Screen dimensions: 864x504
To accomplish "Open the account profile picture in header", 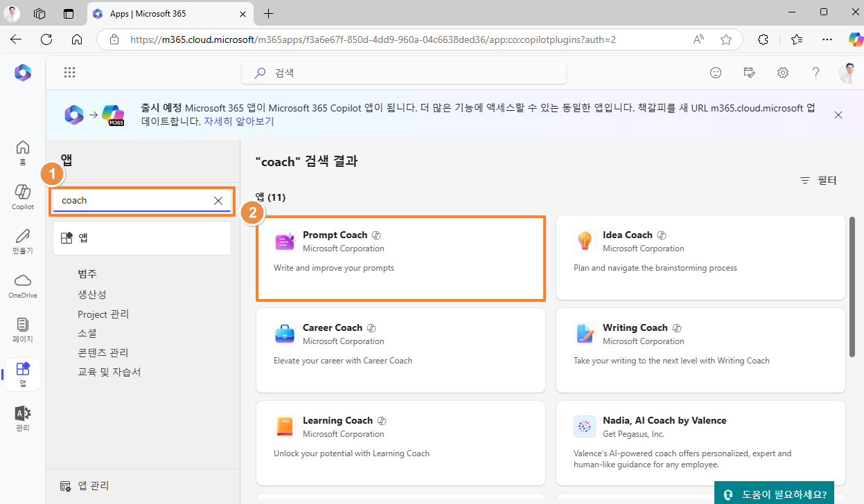I will (849, 73).
